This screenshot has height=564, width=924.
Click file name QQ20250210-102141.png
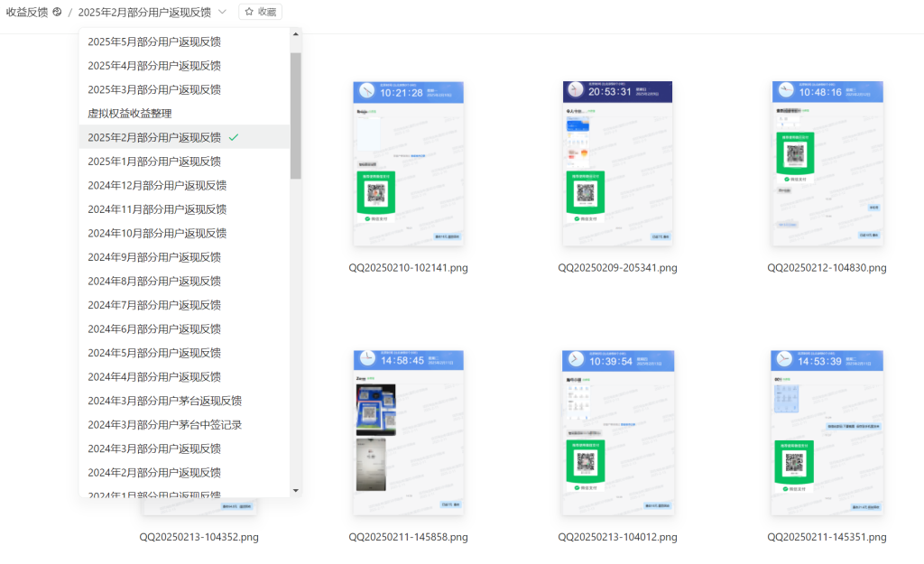coord(409,267)
